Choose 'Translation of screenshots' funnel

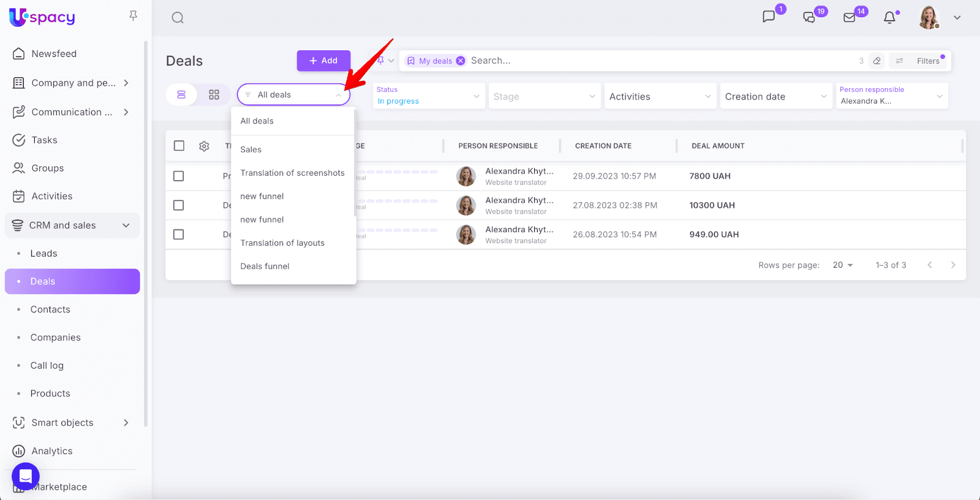pyautogui.click(x=292, y=173)
